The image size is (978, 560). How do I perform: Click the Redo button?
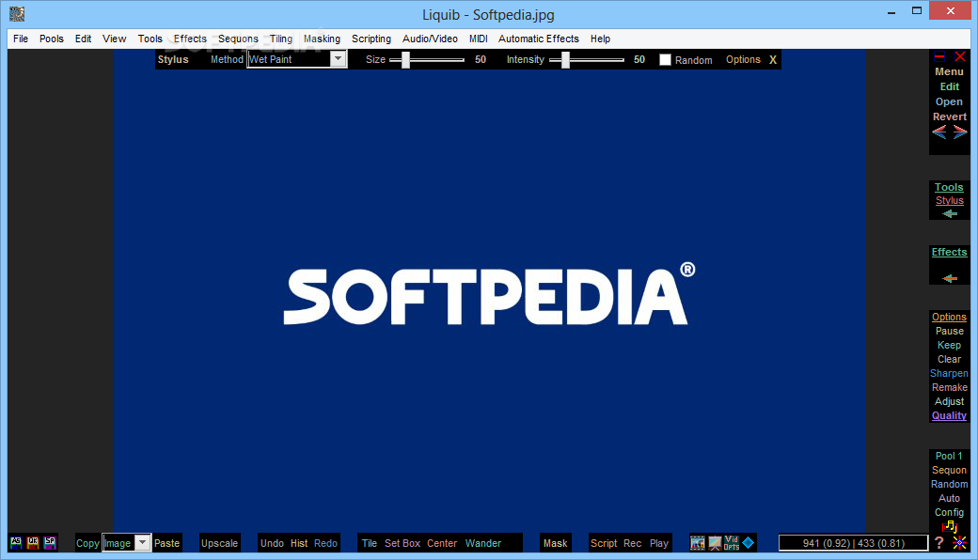coord(325,543)
